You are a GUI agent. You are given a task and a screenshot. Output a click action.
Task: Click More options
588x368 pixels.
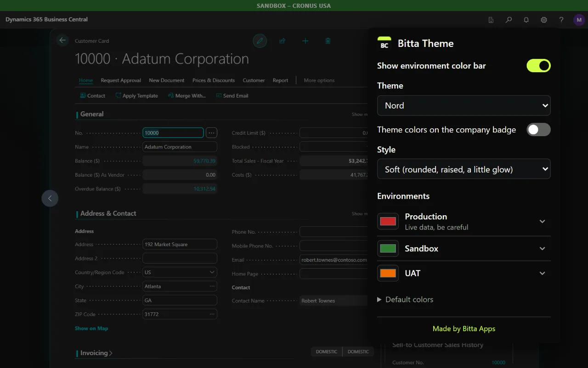pos(319,80)
